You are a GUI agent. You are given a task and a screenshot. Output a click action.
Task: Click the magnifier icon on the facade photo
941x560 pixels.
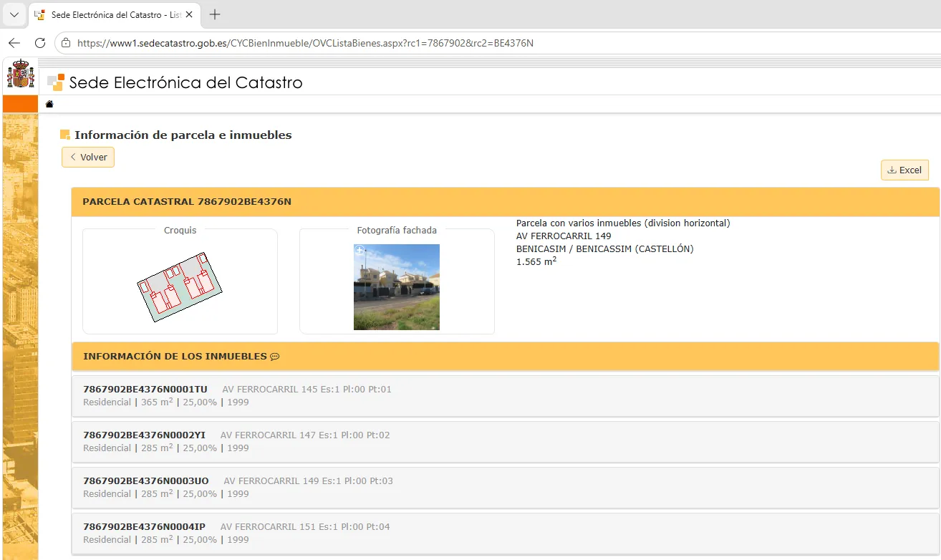[360, 251]
